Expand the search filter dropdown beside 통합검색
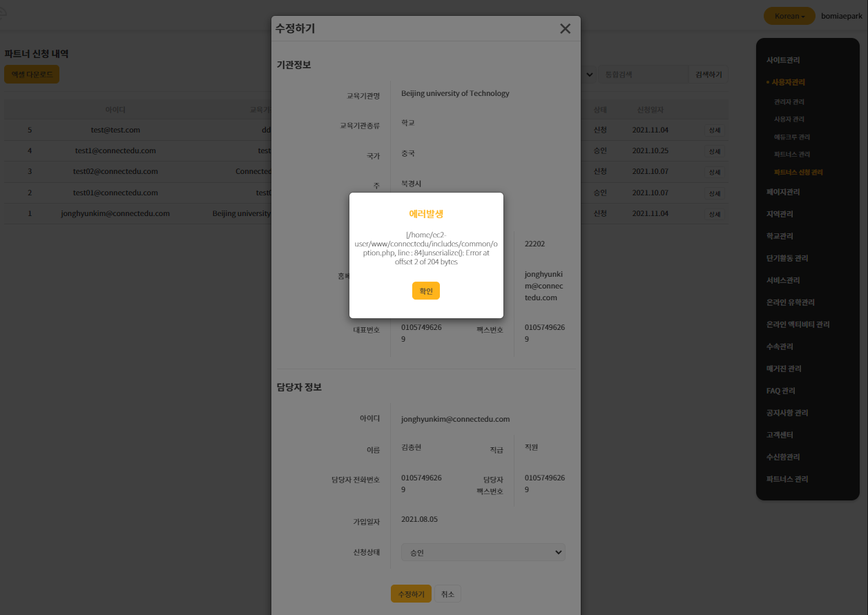The image size is (868, 615). coord(589,74)
